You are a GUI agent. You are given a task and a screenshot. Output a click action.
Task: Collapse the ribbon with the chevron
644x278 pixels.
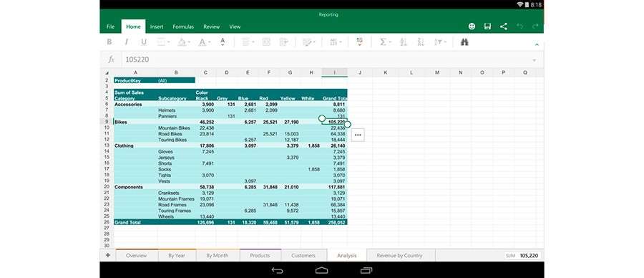(x=536, y=44)
